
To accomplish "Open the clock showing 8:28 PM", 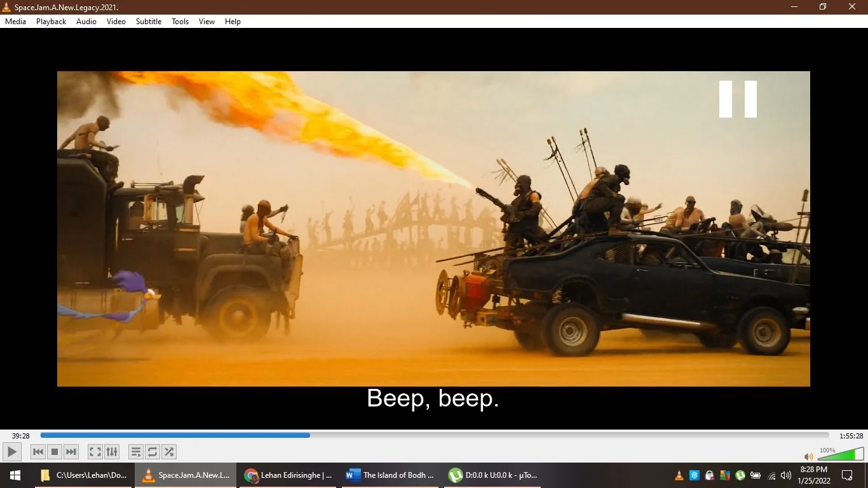I will tap(813, 475).
